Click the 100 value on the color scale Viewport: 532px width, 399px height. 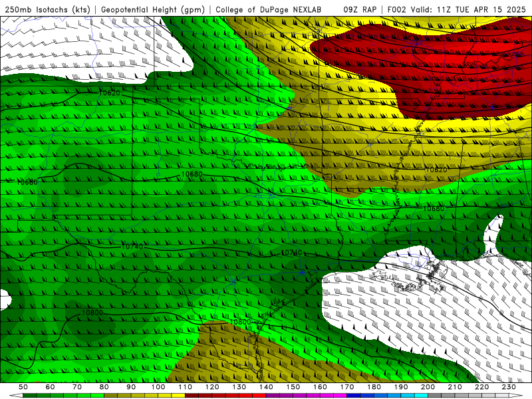click(158, 387)
